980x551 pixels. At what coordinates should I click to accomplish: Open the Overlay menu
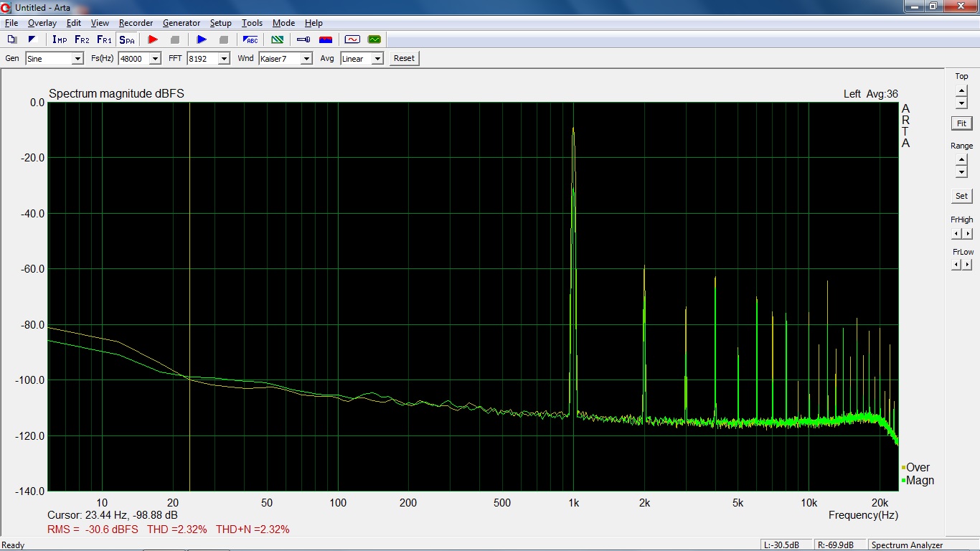[42, 23]
